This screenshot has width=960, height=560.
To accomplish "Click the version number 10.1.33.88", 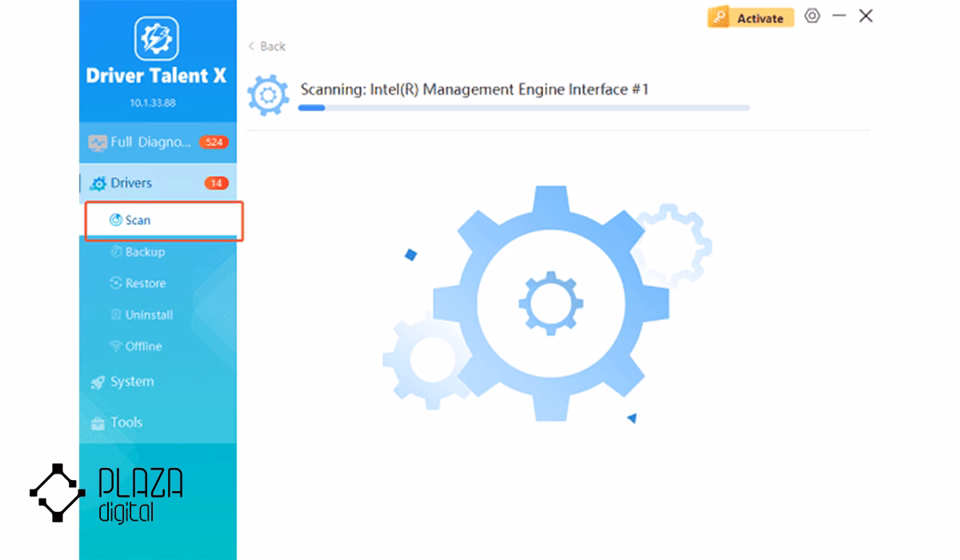I will pos(152,103).
